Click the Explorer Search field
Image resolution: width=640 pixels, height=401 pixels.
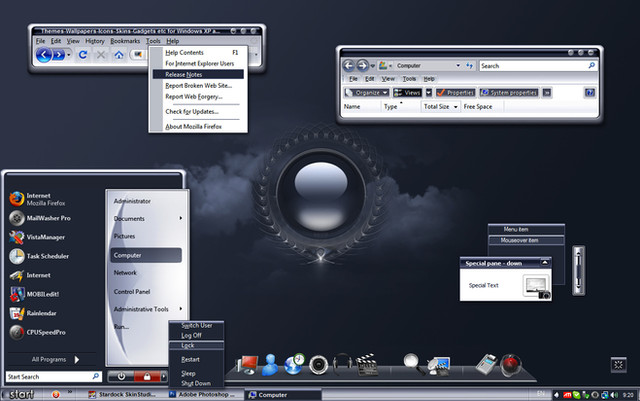pyautogui.click(x=538, y=65)
